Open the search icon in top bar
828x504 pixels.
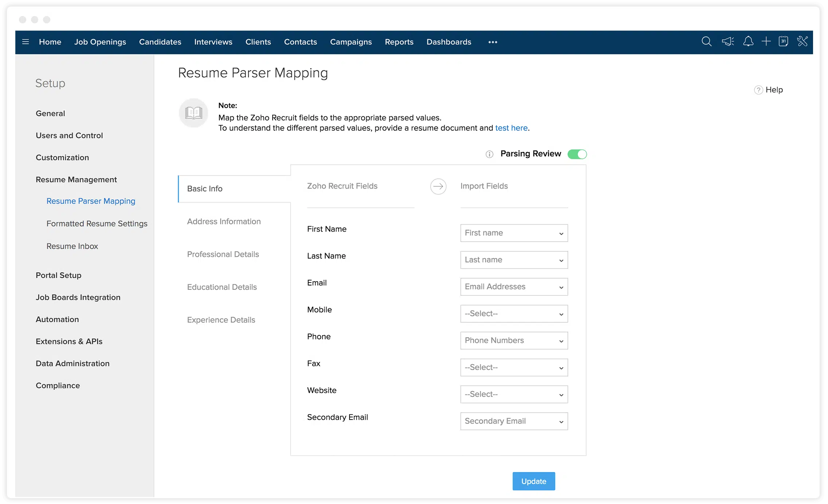[706, 42]
